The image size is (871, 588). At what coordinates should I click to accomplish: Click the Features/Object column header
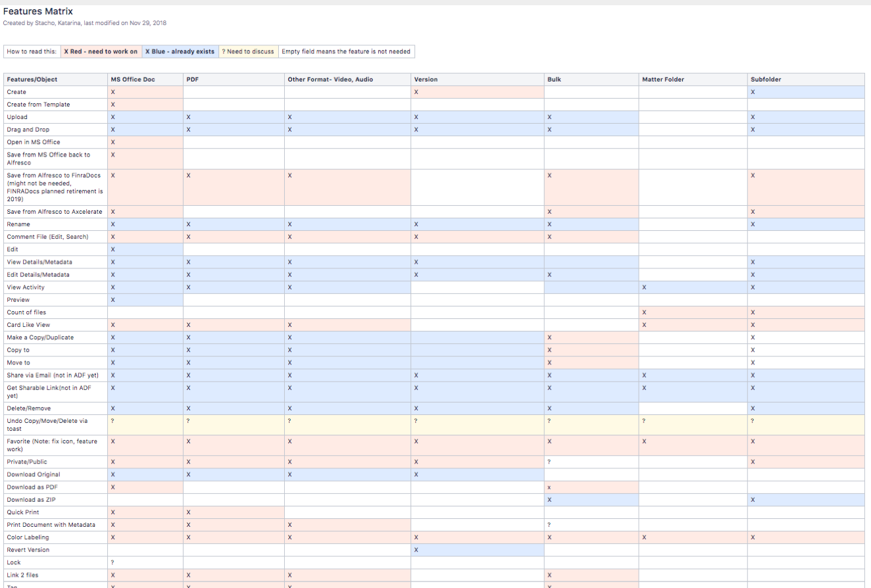[x=32, y=80]
